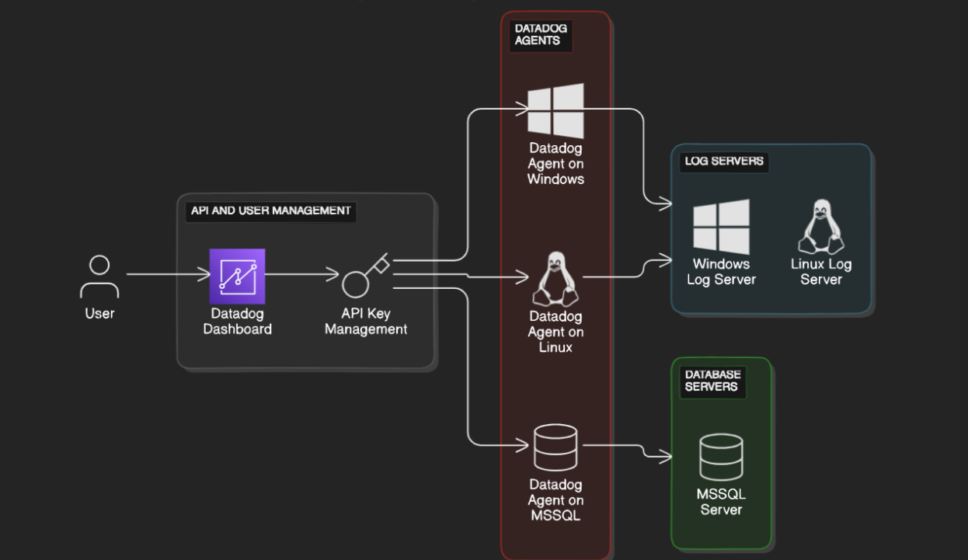
Task: Click the API AND USER MANAGEMENT label
Action: 270,210
